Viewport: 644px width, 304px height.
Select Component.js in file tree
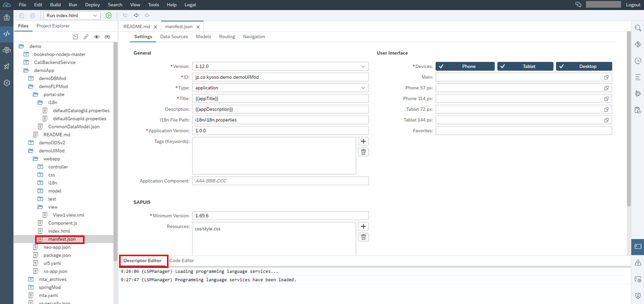click(63, 223)
